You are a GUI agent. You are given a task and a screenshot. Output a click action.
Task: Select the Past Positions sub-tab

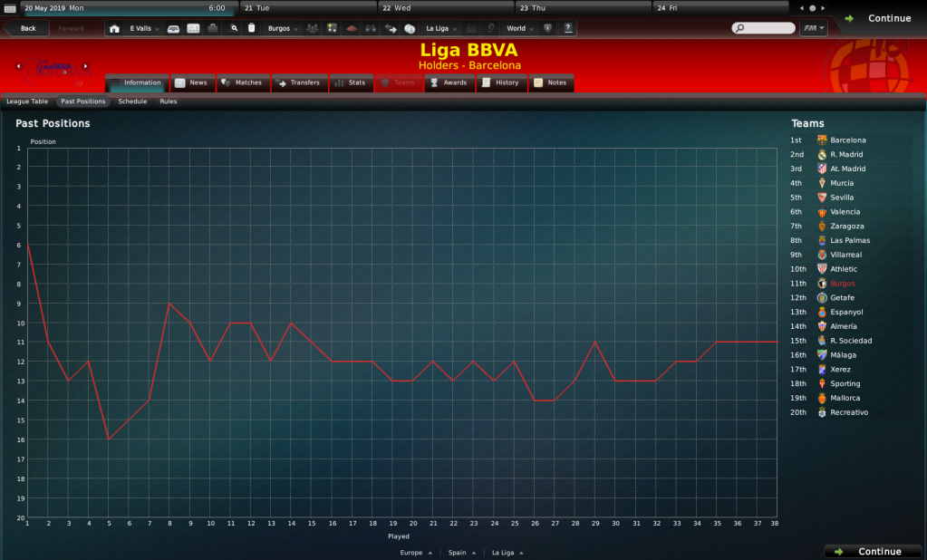pyautogui.click(x=82, y=101)
